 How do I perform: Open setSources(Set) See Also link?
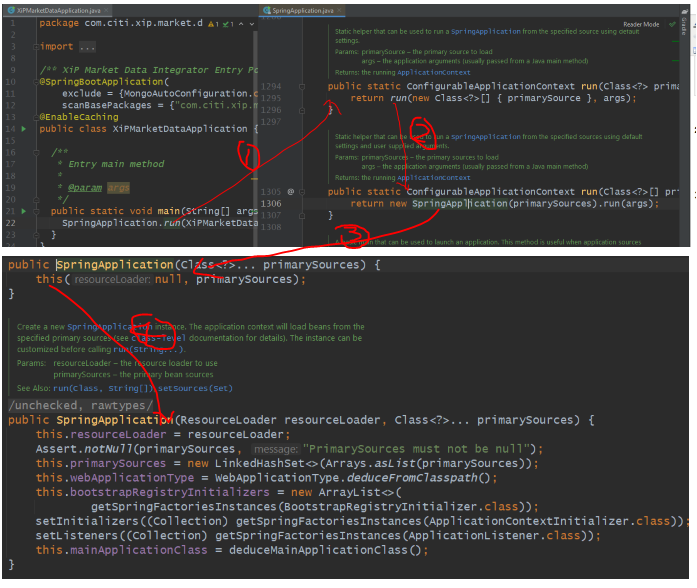pos(195,388)
